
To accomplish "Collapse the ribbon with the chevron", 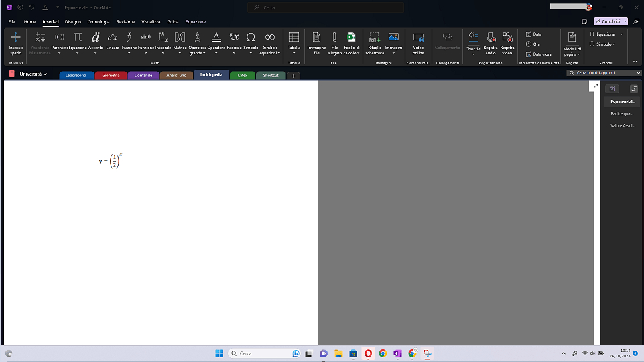I will pos(635,62).
